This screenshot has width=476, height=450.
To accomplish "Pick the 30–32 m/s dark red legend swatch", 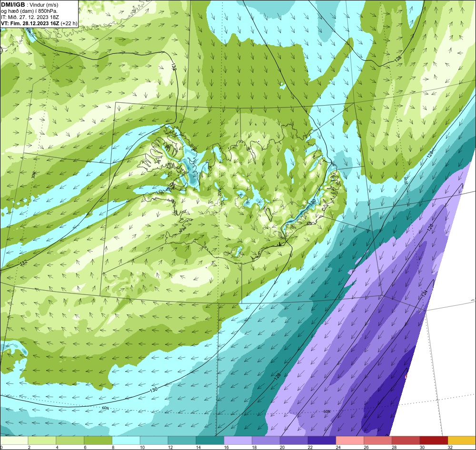I will pos(434,440).
